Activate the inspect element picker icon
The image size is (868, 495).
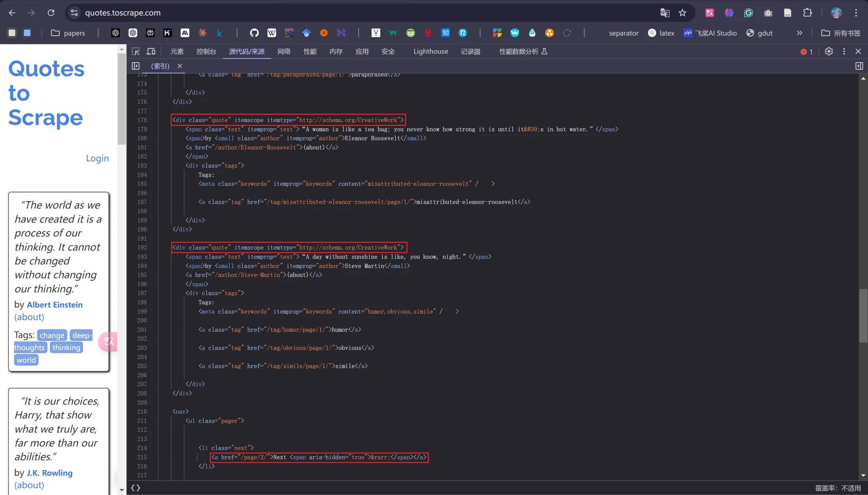[x=136, y=52]
